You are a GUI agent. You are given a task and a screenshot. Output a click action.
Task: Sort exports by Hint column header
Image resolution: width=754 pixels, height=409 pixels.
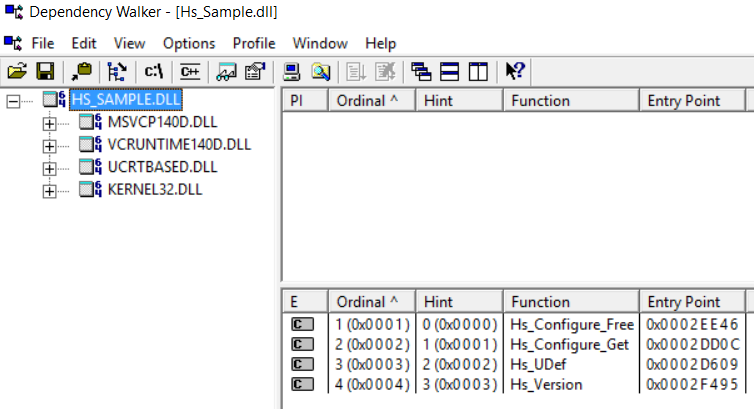click(x=459, y=302)
